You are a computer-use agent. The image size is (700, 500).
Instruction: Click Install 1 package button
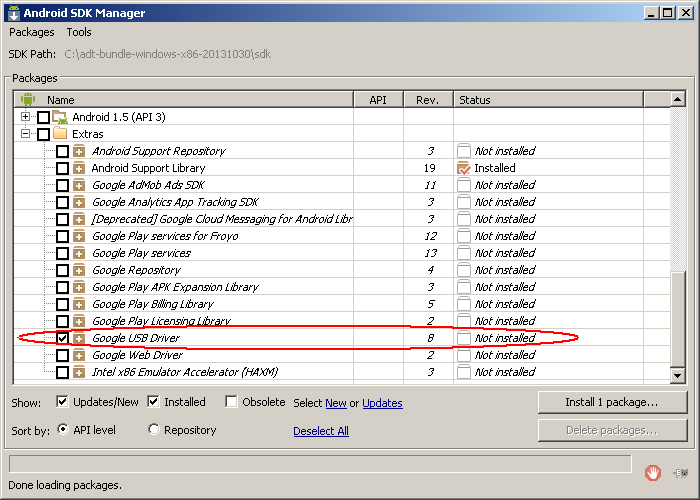coord(612,403)
